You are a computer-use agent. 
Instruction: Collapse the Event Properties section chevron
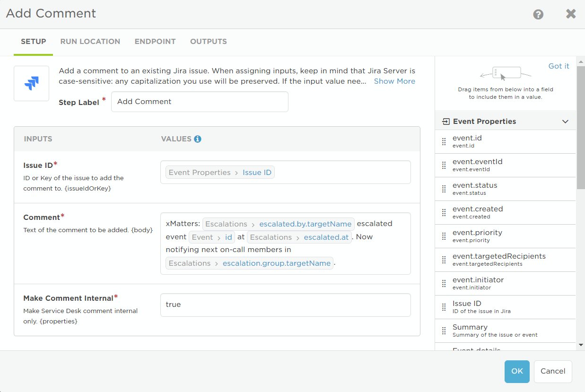click(565, 122)
